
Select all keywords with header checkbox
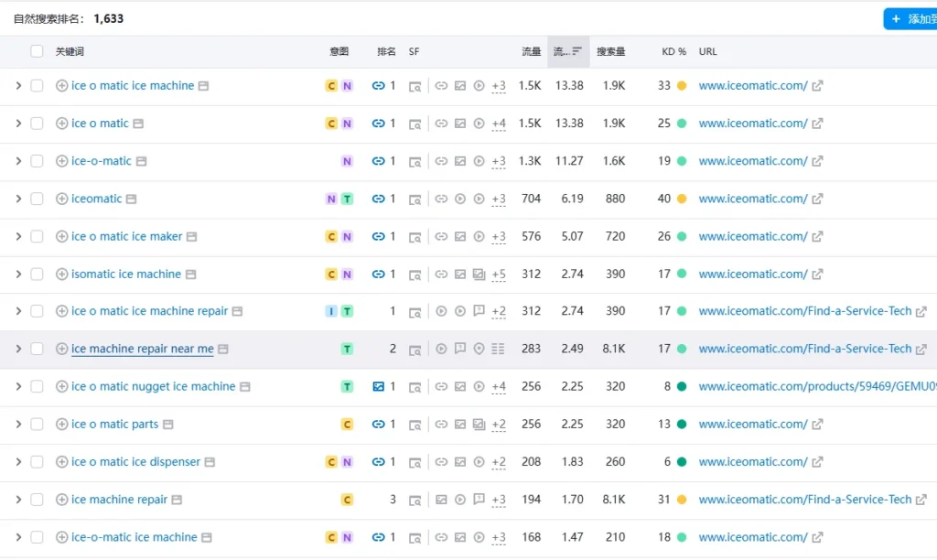[x=37, y=51]
